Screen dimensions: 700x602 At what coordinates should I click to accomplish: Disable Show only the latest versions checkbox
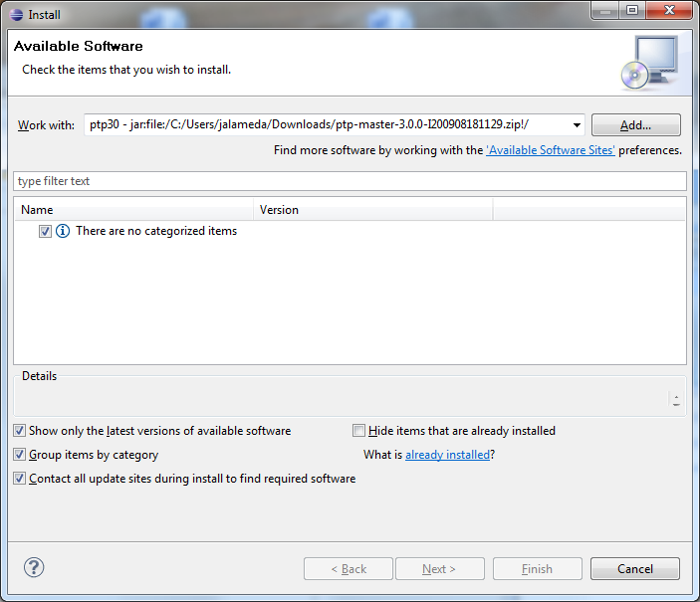tap(19, 431)
